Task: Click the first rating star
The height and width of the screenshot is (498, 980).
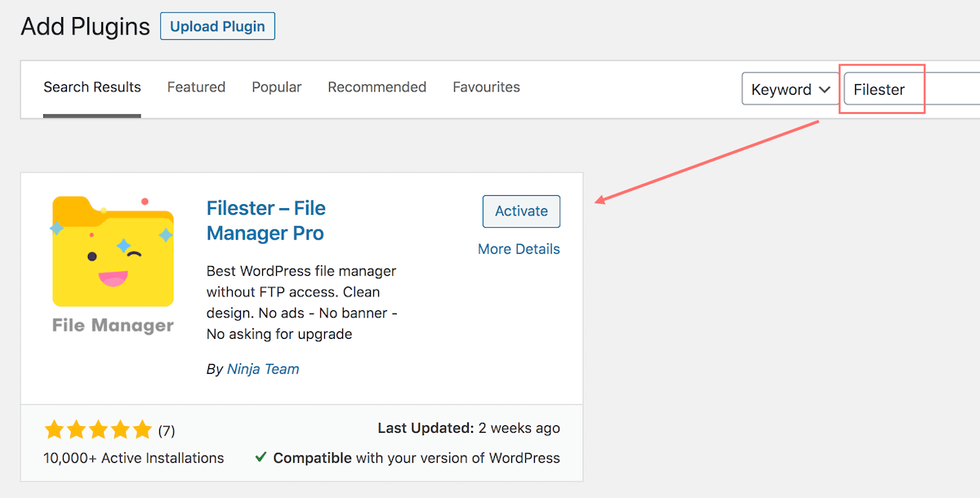Action: pos(54,429)
